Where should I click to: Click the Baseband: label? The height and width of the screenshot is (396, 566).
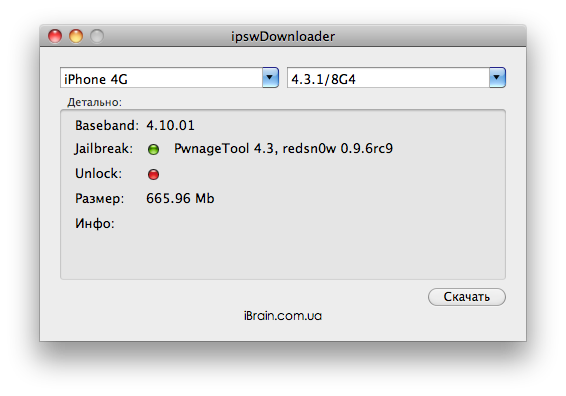tap(107, 126)
